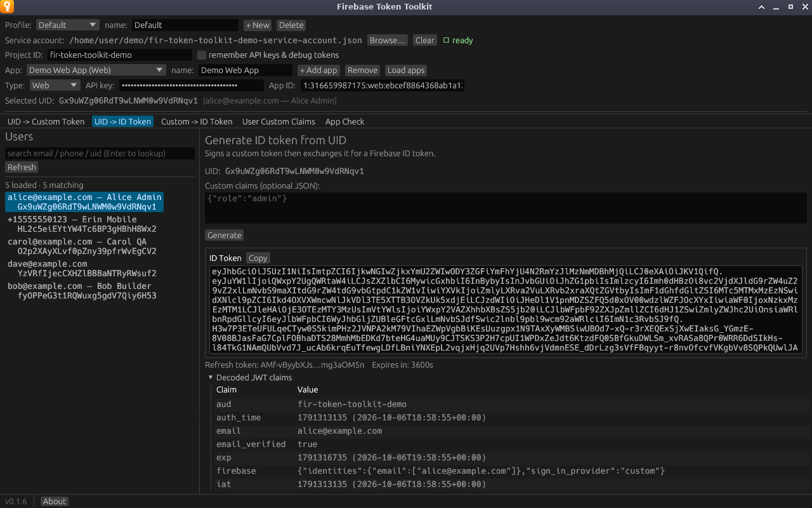The width and height of the screenshot is (812, 508).
Task: Go to the User Custom Claims tab
Action: tap(278, 122)
